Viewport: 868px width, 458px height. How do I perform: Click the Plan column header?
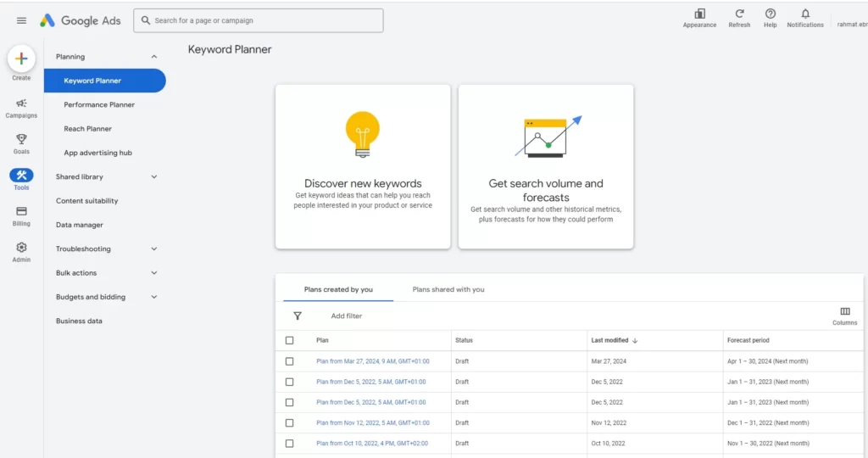pyautogui.click(x=322, y=341)
